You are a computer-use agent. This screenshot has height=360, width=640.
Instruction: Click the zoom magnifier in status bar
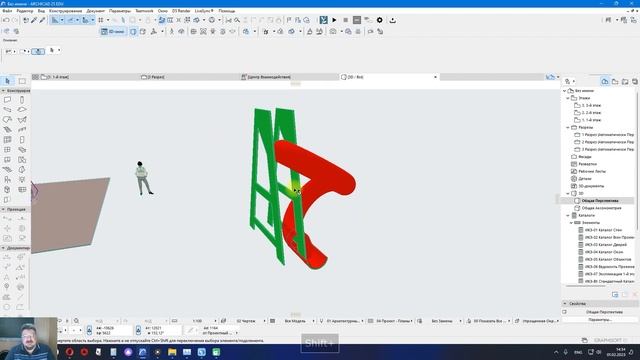(76, 321)
